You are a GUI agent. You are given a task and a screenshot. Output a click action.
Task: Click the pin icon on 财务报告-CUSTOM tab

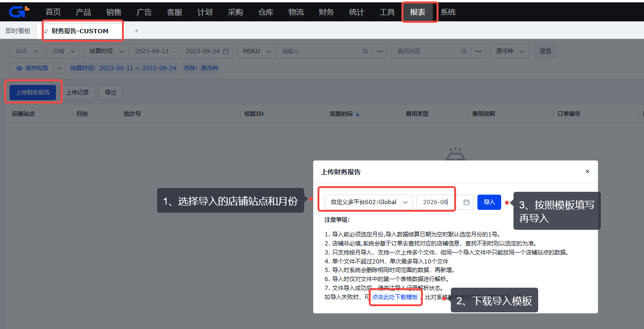pyautogui.click(x=46, y=31)
